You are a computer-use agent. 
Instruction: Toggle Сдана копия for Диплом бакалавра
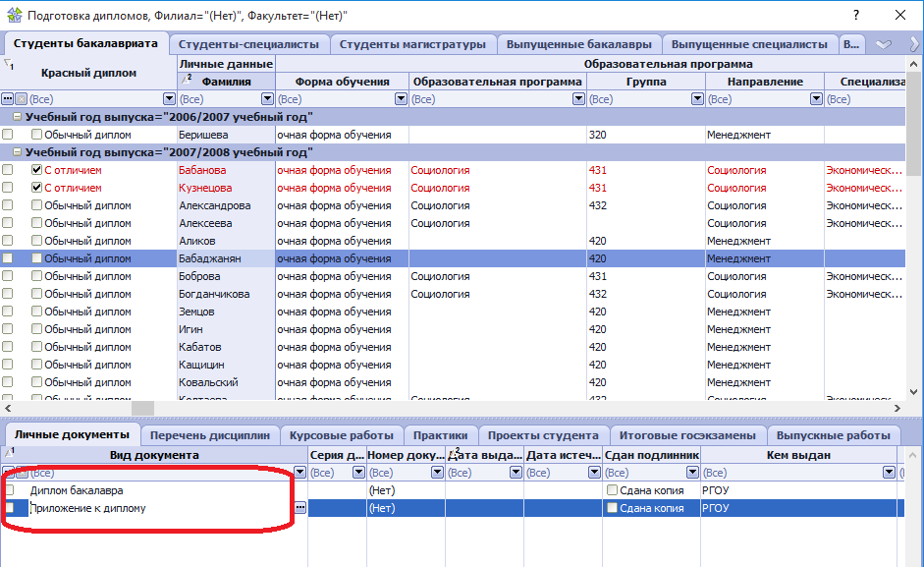[613, 490]
